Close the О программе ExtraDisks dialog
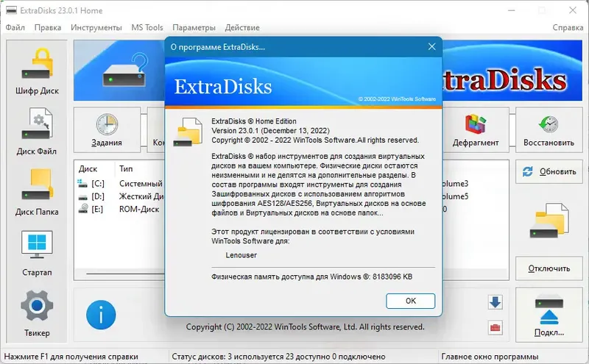The height and width of the screenshot is (364, 589). pyautogui.click(x=432, y=46)
